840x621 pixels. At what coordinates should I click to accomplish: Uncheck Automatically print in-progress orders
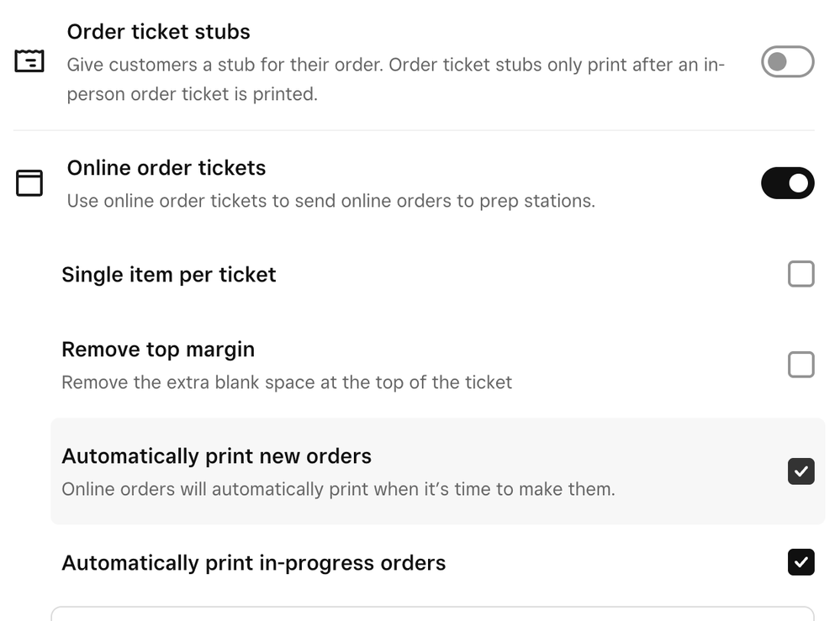[x=800, y=562]
